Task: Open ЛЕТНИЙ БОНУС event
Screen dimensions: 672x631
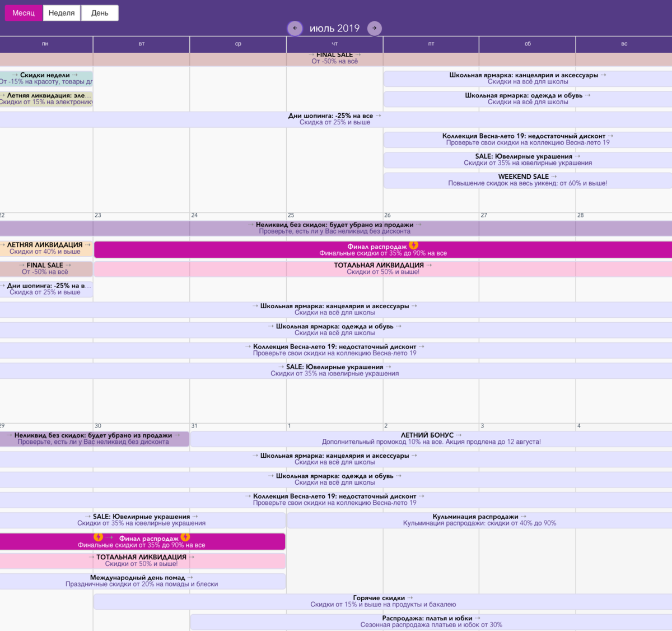Action: (x=431, y=439)
